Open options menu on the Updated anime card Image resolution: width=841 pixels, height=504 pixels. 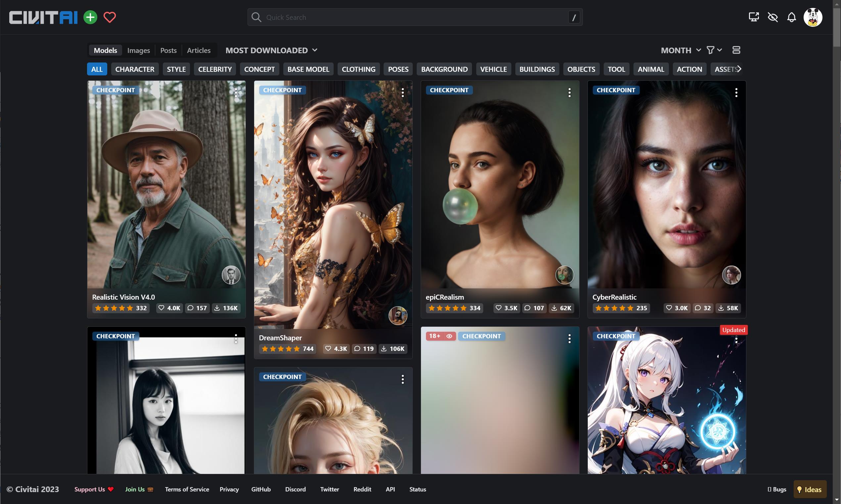pos(736,339)
